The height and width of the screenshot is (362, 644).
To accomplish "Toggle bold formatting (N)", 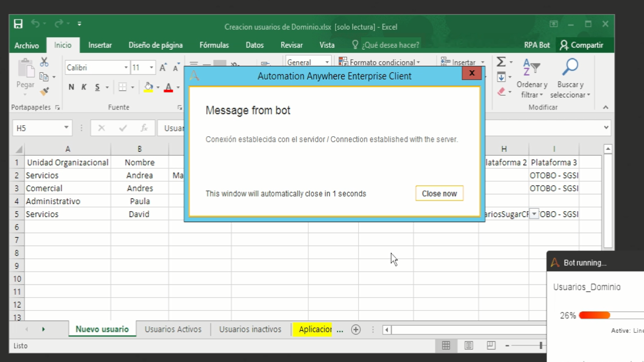I will point(71,87).
